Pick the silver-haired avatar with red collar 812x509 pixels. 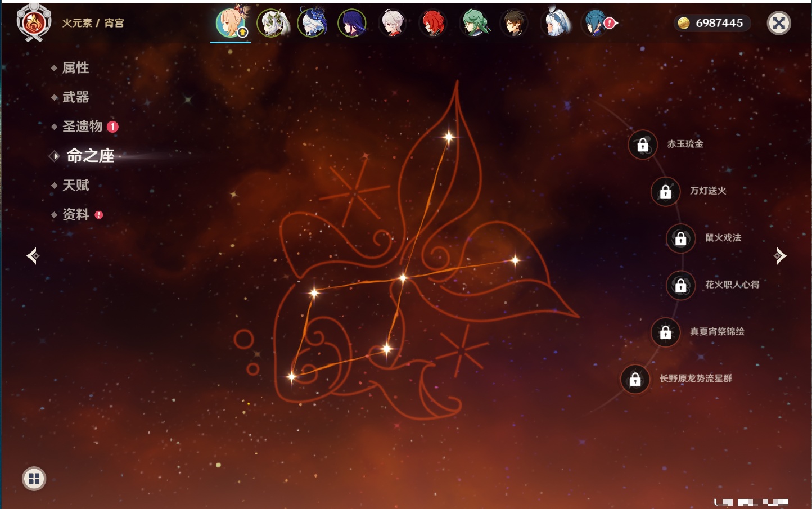click(x=393, y=23)
